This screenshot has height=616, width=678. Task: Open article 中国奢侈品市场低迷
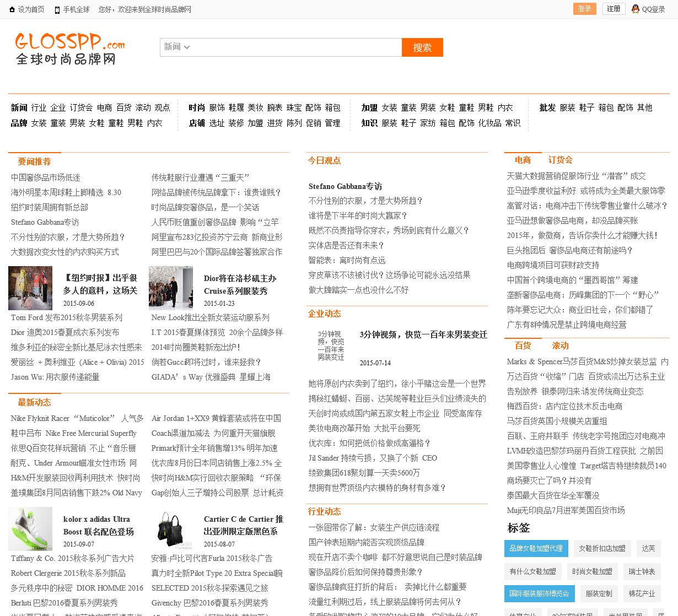(46, 177)
